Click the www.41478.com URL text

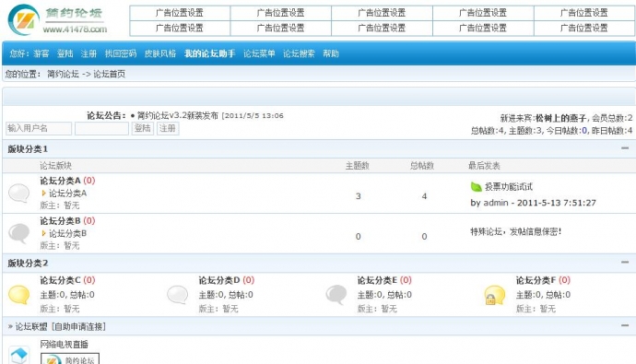pos(75,29)
